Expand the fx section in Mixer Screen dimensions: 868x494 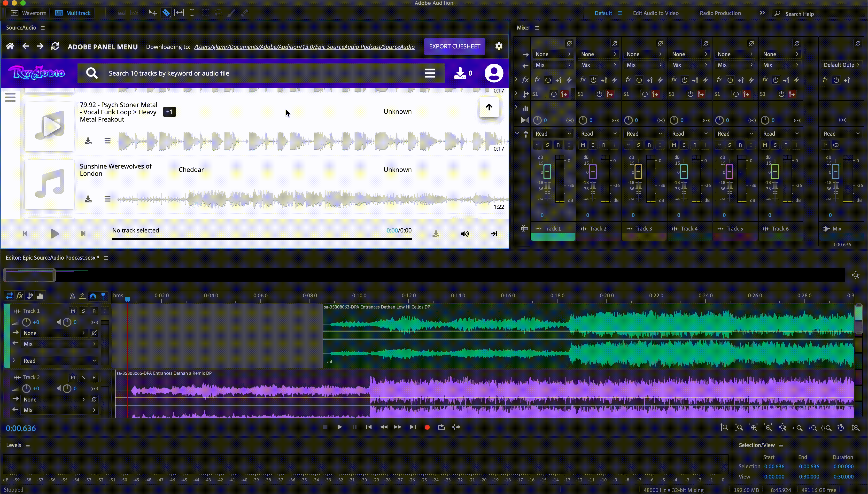coord(516,80)
